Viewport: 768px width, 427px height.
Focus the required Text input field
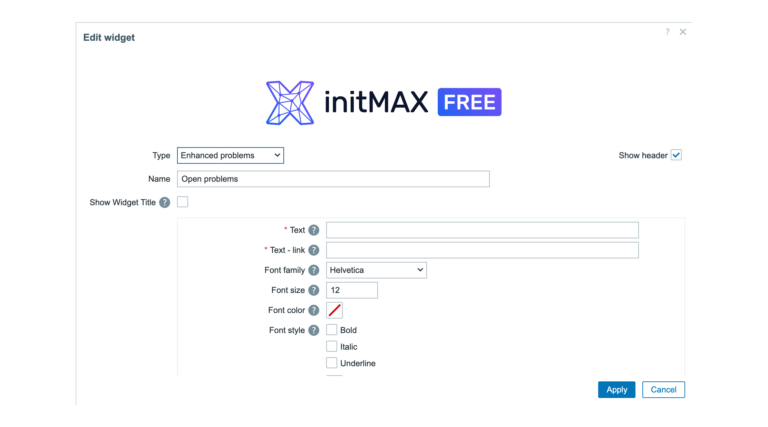(x=482, y=230)
